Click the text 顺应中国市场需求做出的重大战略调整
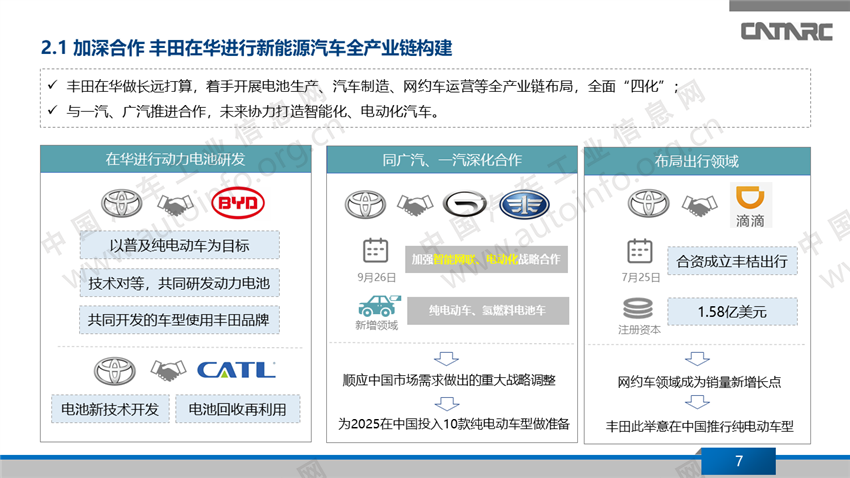 pos(449,380)
